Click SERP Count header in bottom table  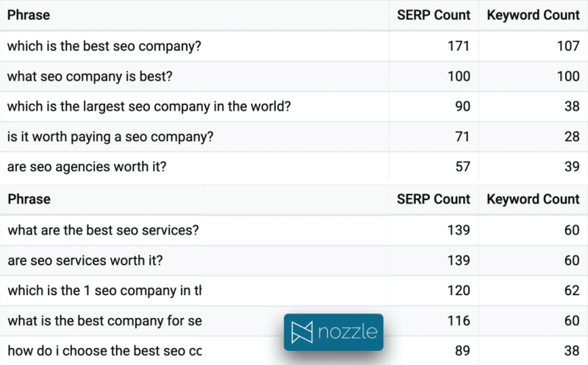click(x=433, y=199)
